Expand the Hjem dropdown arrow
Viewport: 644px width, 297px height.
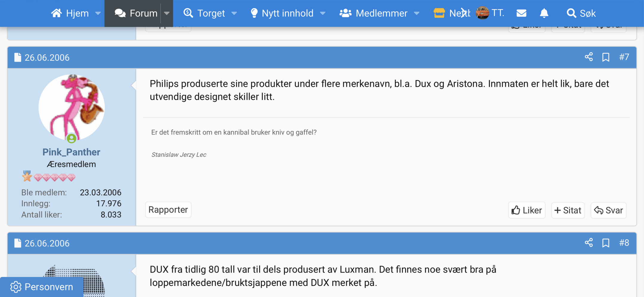(98, 13)
